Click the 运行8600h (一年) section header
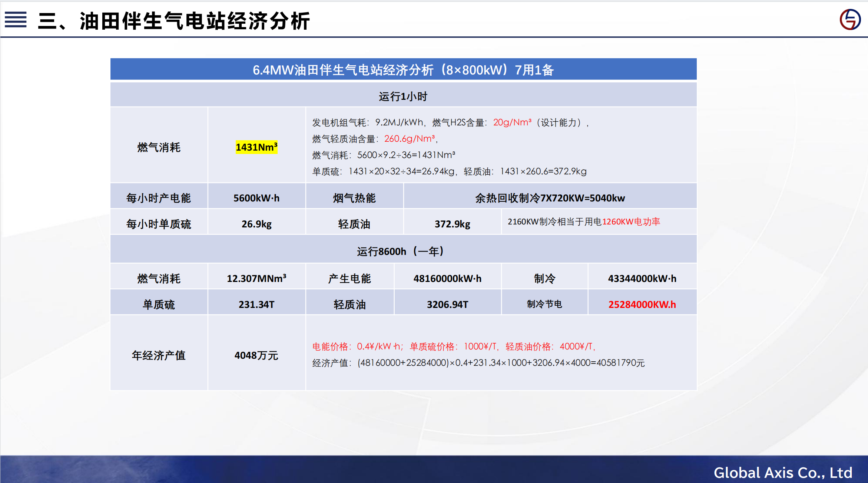Screen dimensions: 868x483 (x=400, y=251)
